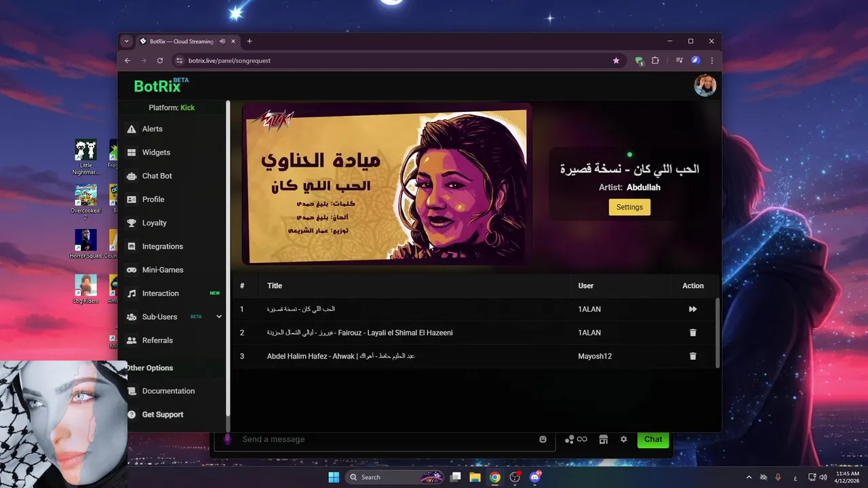Image resolution: width=868 pixels, height=488 pixels.
Task: Click the Title column header
Action: pos(274,286)
